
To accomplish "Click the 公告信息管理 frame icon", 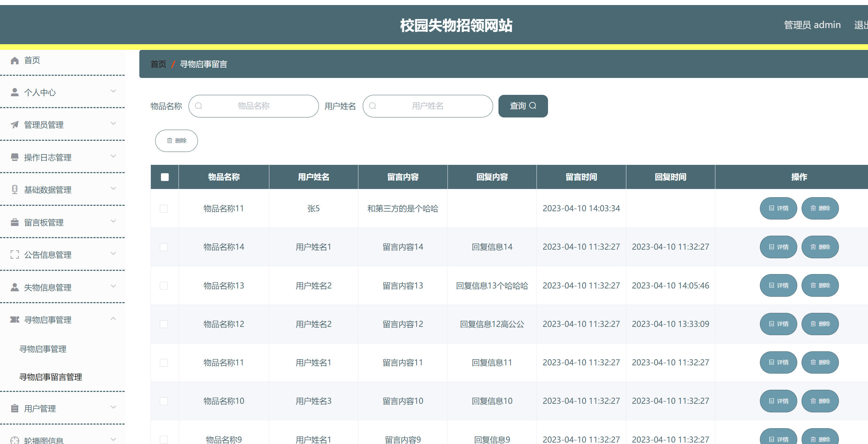I will 15,254.
